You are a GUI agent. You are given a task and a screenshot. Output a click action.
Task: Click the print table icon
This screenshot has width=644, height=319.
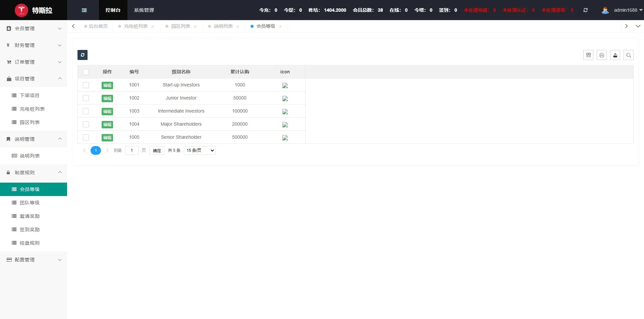(602, 55)
